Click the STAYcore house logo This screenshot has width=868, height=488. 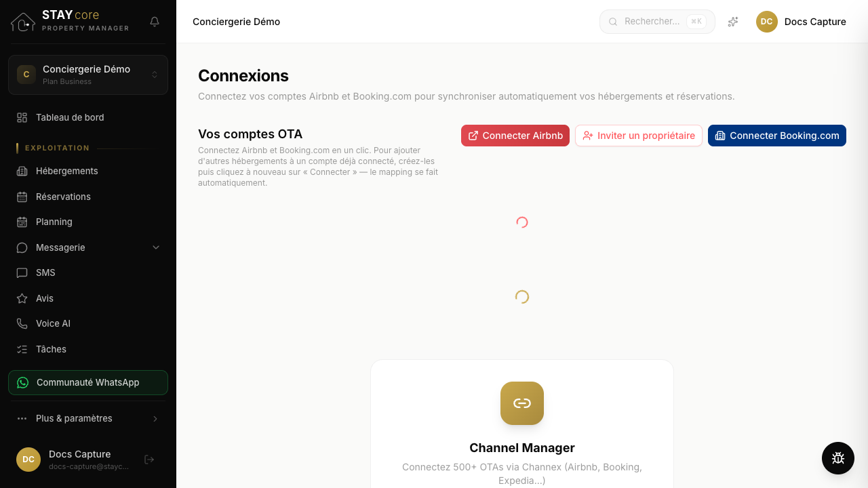23,22
